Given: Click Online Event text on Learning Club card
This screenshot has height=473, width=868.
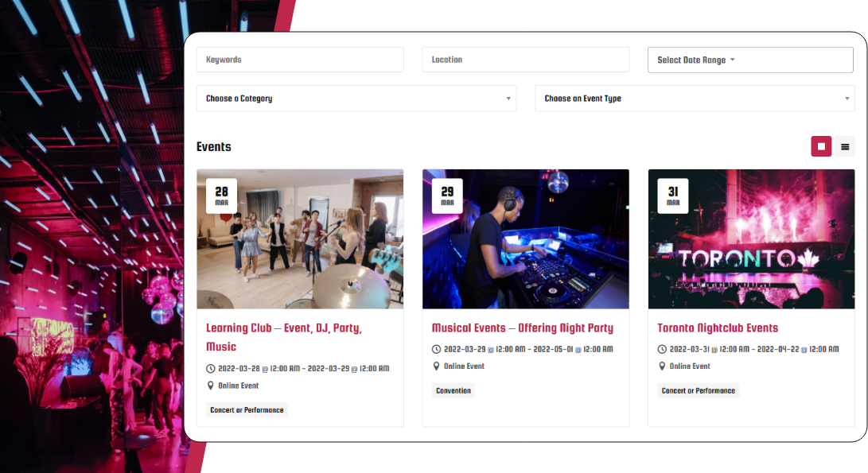Looking at the screenshot, I should pos(238,386).
